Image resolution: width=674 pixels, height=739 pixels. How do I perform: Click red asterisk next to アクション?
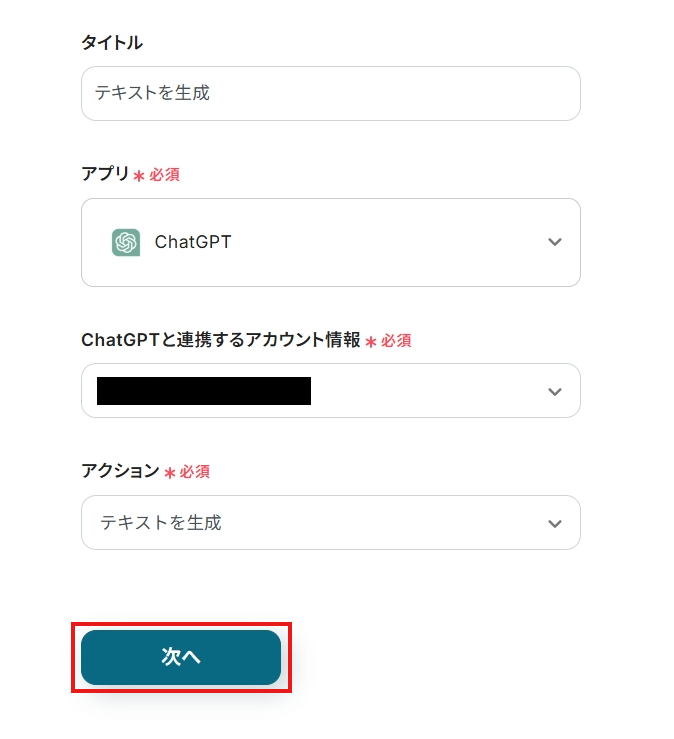click(x=169, y=473)
